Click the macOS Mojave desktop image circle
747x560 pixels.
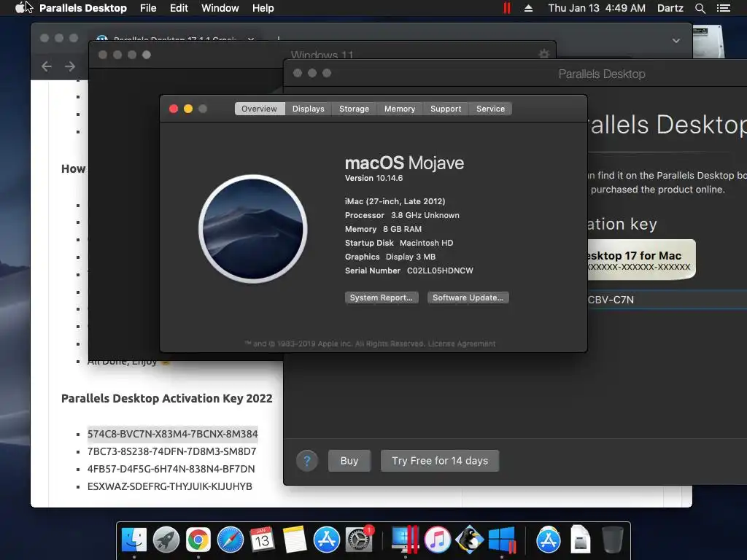[253, 228]
